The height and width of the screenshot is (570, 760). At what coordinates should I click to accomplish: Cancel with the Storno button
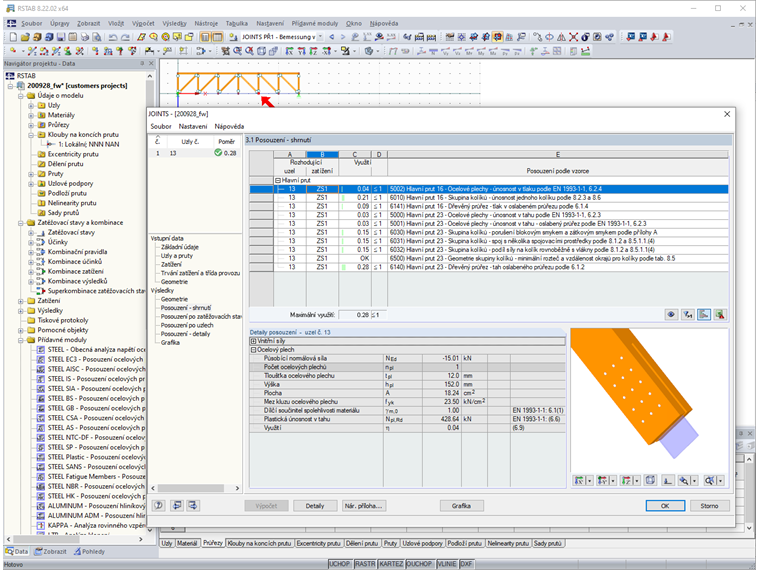click(709, 506)
